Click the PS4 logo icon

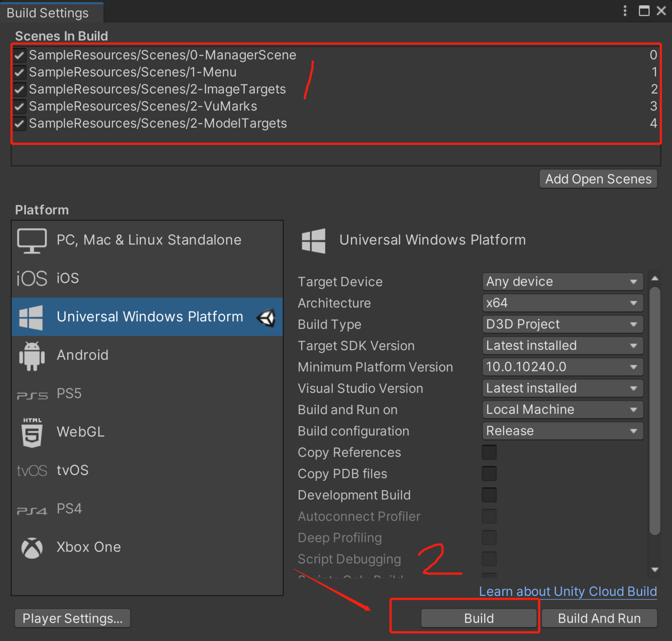pos(32,511)
